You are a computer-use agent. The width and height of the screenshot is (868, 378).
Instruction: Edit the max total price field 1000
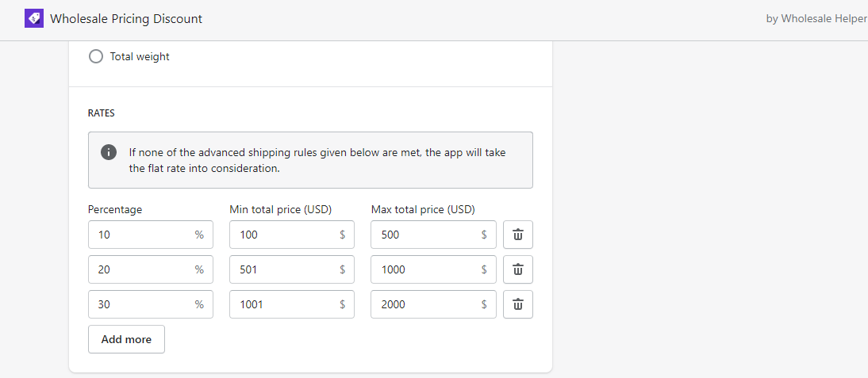coord(433,269)
